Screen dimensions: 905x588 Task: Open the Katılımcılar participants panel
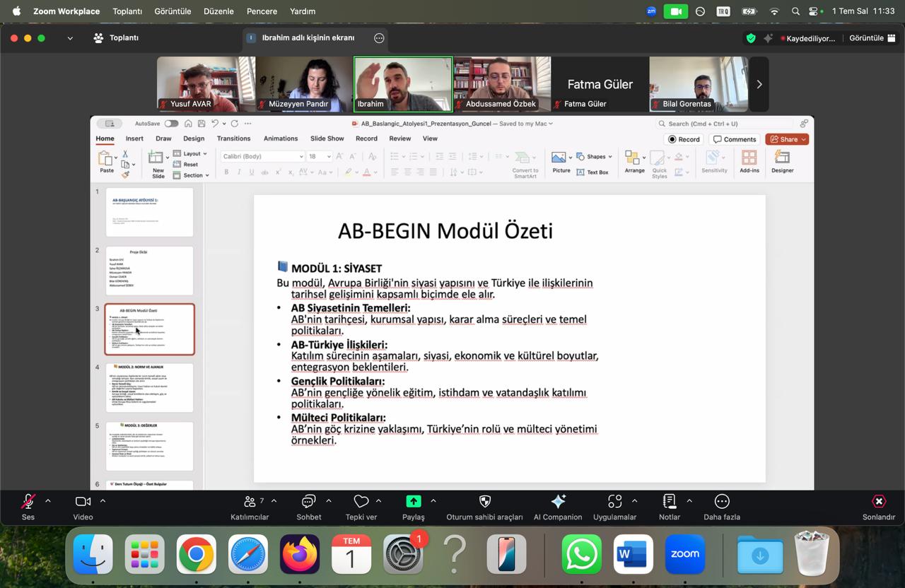pos(250,502)
